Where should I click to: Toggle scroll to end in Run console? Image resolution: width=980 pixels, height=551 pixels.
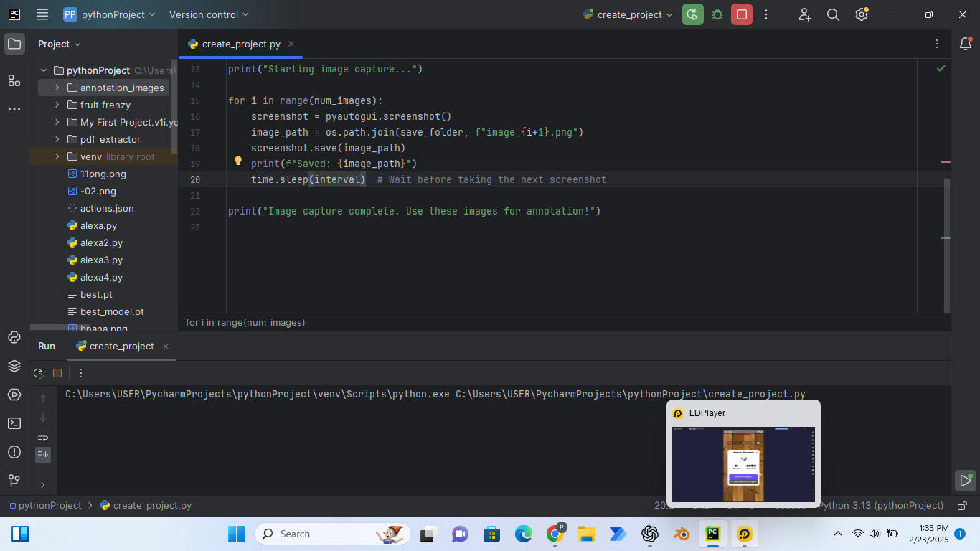click(43, 454)
